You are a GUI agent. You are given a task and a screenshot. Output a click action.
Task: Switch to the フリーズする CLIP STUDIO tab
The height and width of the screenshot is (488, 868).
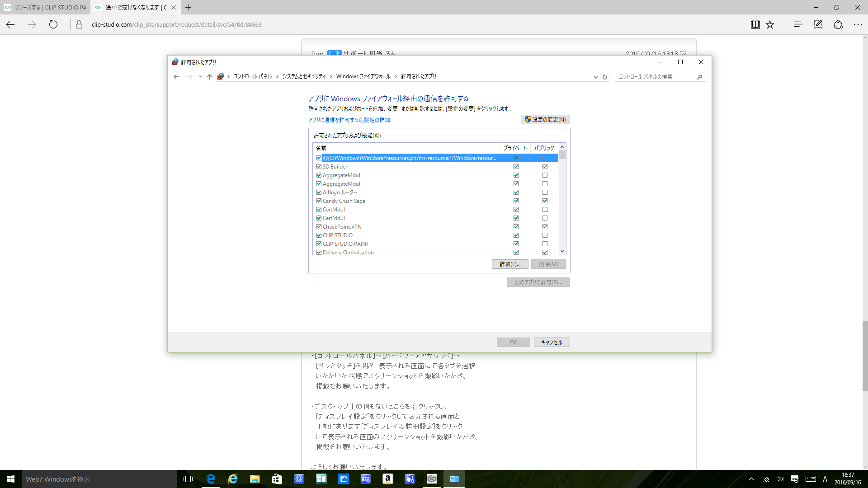(45, 7)
